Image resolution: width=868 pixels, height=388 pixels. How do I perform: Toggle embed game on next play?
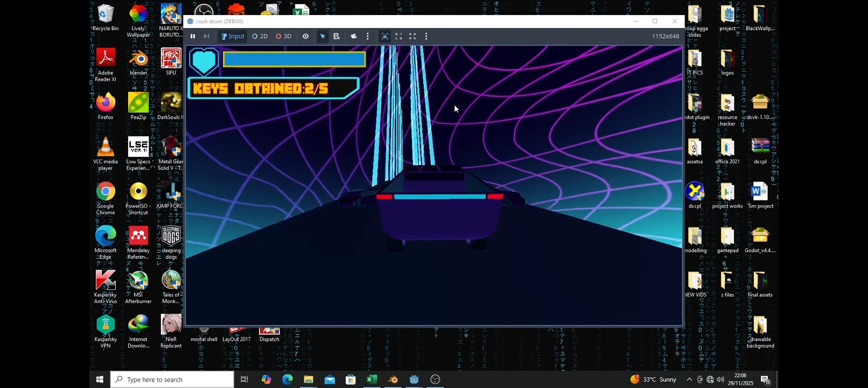click(384, 36)
